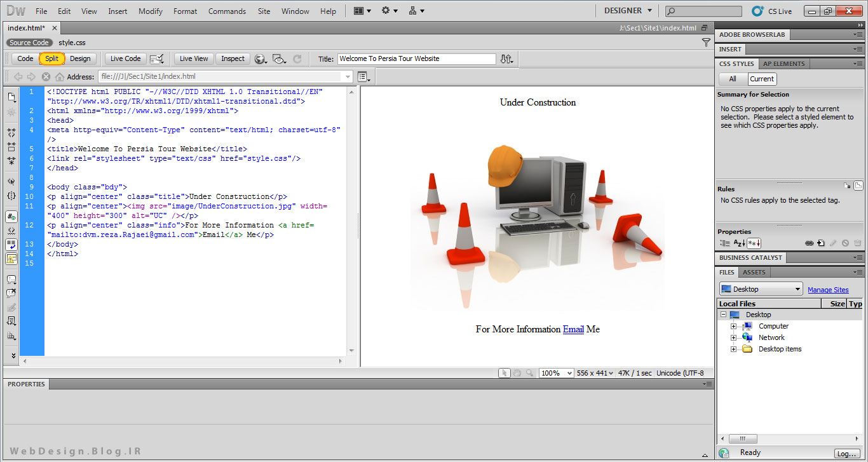This screenshot has height=462, width=868.
Task: Switch to the Assets tab
Action: click(754, 272)
